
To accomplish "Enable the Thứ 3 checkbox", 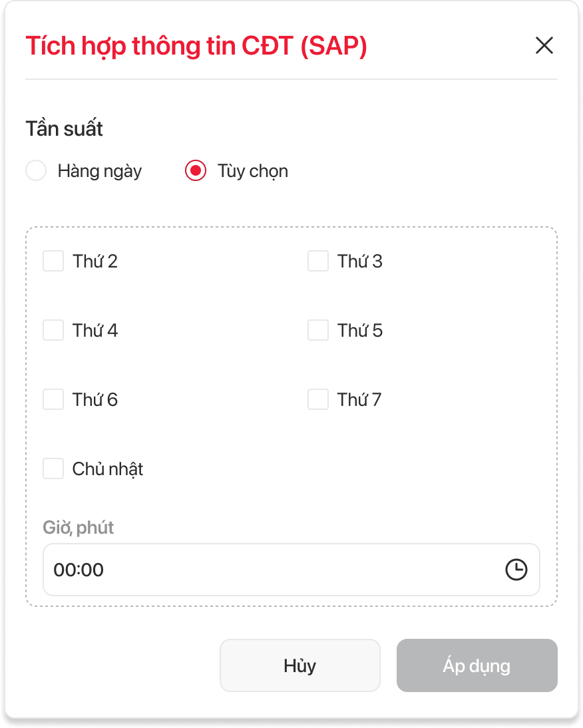I will [x=318, y=261].
